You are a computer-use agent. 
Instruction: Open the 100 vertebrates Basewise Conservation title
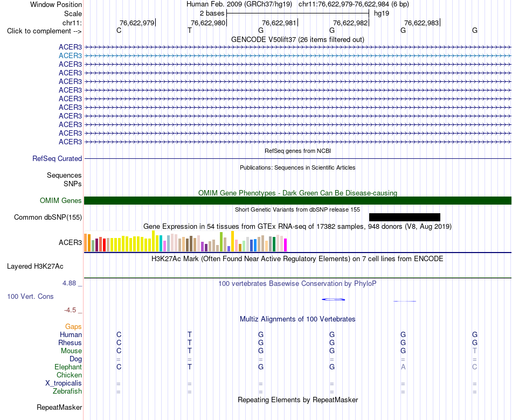click(297, 284)
